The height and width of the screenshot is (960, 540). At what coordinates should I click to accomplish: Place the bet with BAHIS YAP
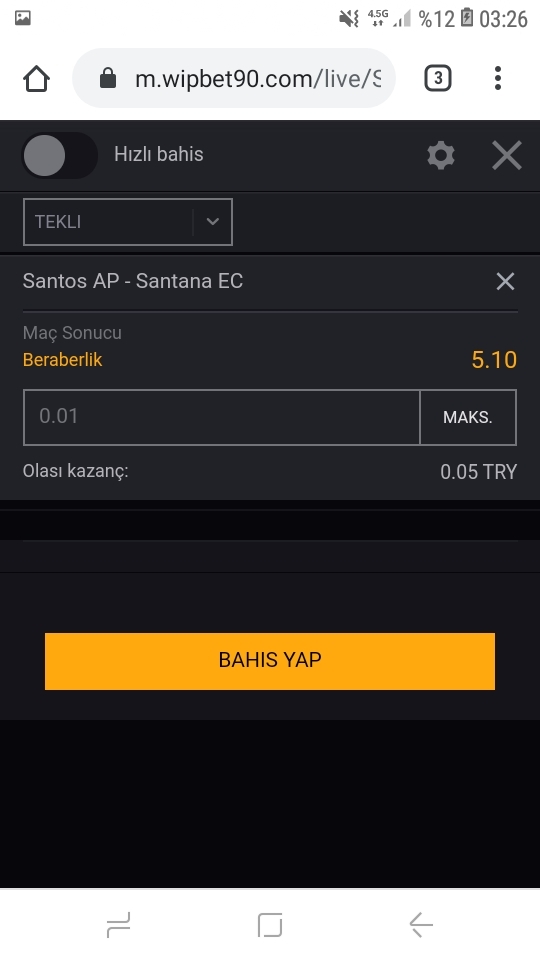(270, 661)
